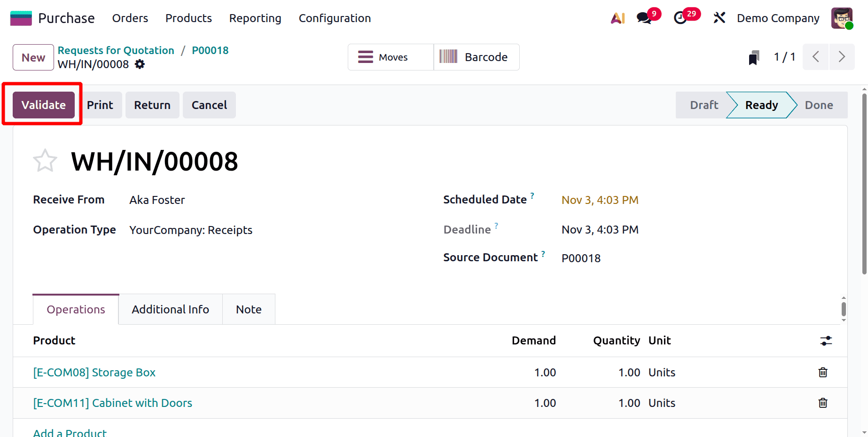Switch to the Note tab
Viewport: 868px width, 437px height.
[x=249, y=309]
